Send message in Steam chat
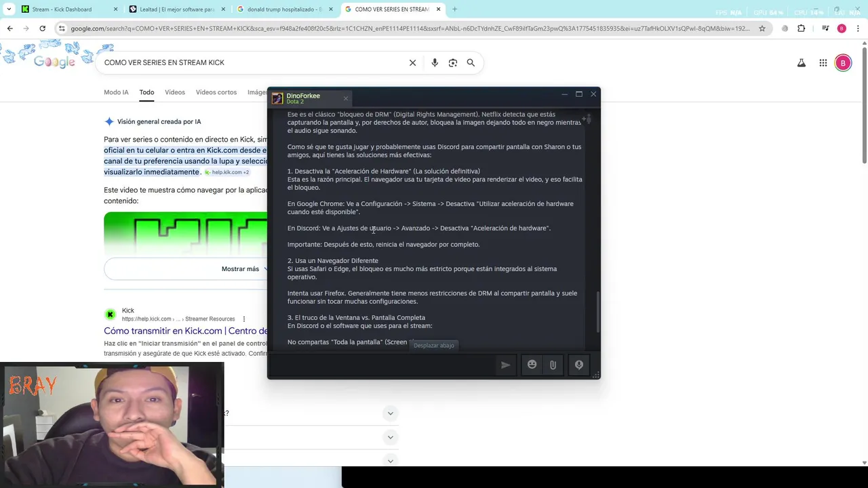This screenshot has height=488, width=868. pyautogui.click(x=505, y=365)
